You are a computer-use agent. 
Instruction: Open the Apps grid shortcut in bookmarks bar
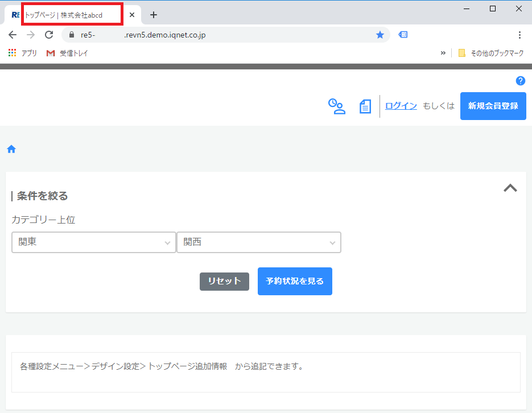coord(13,53)
